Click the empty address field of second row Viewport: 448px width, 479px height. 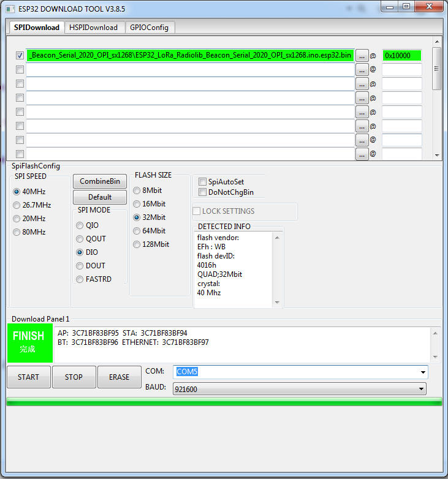point(402,70)
